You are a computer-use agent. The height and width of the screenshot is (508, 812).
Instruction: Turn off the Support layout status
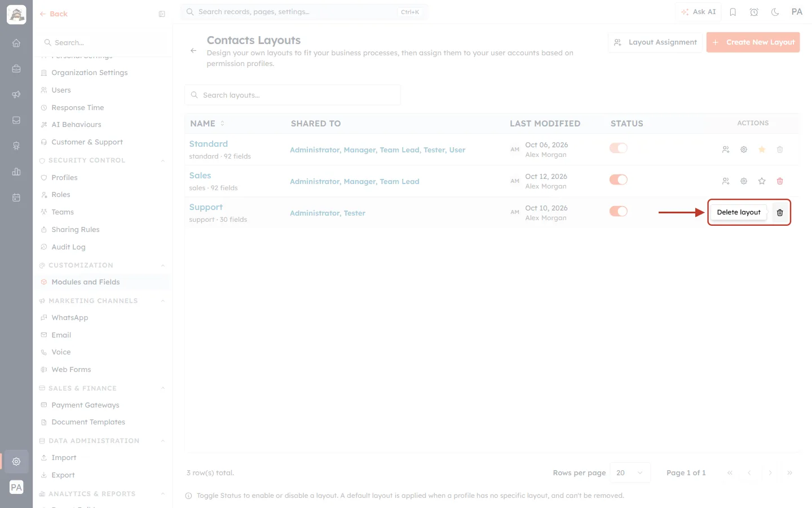619,211
